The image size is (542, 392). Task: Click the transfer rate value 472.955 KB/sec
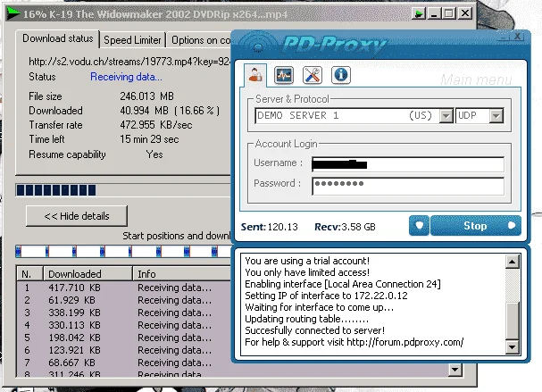coord(156,125)
